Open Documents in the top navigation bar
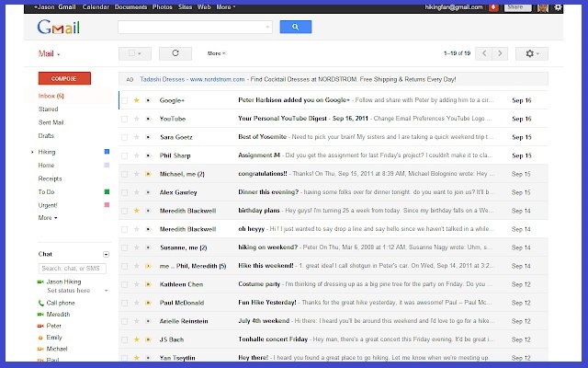 coord(130,6)
